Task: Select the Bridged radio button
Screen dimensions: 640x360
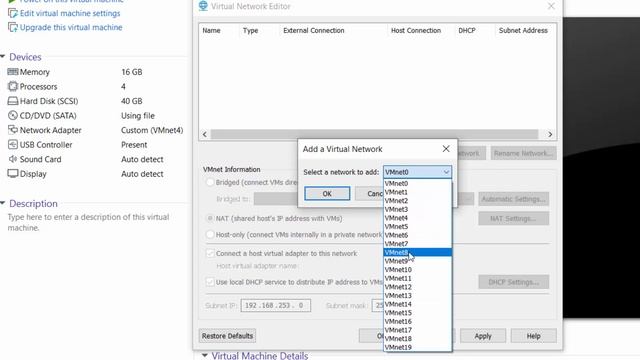Action: click(x=210, y=182)
